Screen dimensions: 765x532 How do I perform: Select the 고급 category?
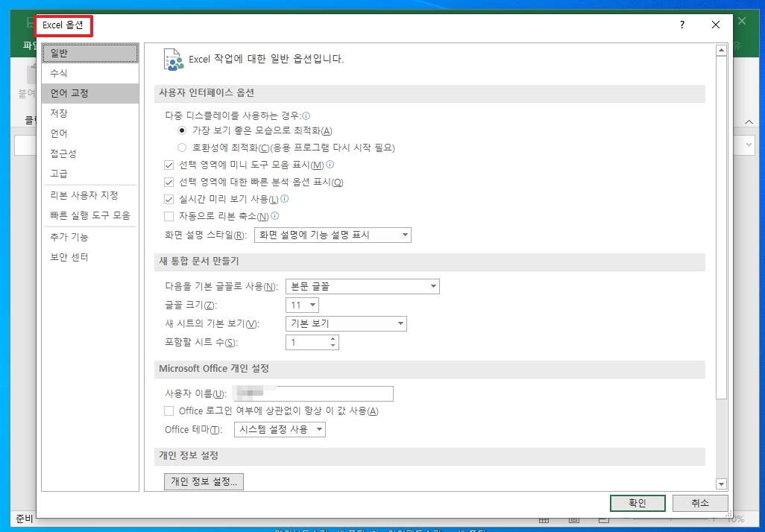90,174
